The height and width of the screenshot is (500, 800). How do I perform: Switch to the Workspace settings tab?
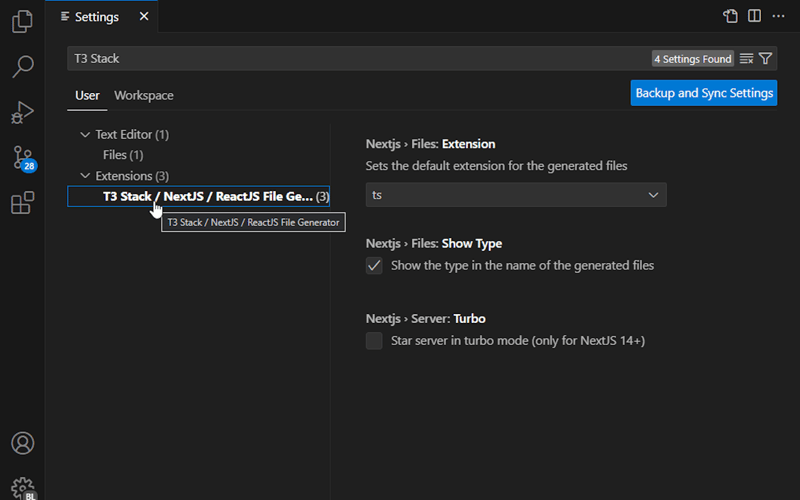click(144, 95)
